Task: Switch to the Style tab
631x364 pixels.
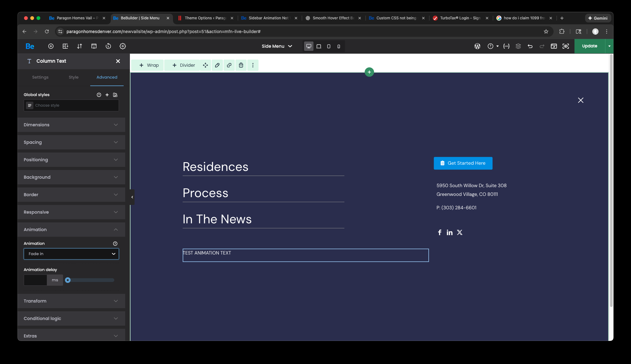Action: tap(73, 77)
